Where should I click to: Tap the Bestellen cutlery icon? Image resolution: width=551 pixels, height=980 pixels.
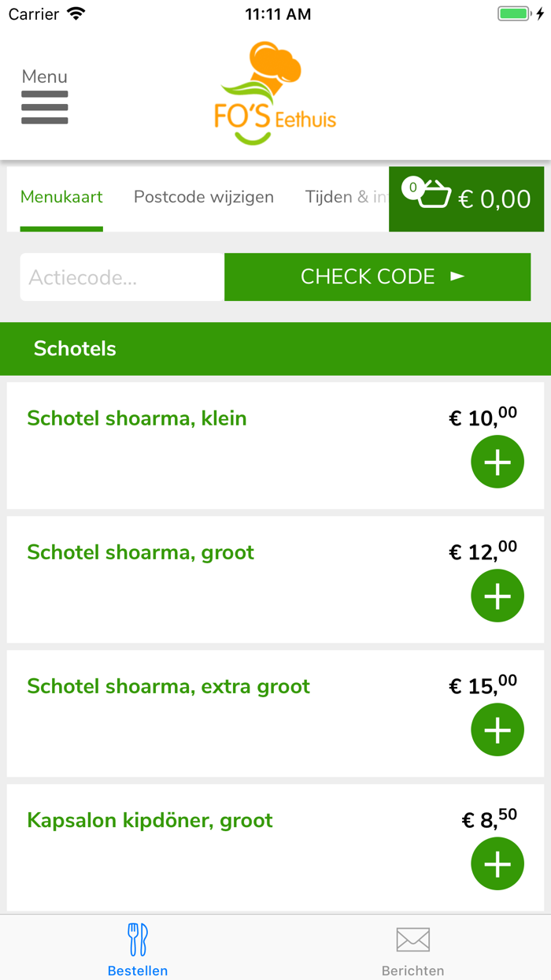(138, 938)
